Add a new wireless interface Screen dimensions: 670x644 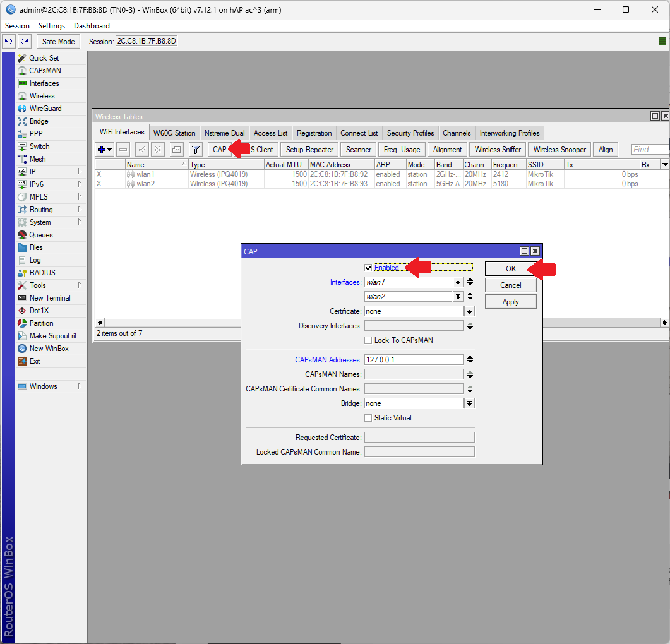click(101, 149)
